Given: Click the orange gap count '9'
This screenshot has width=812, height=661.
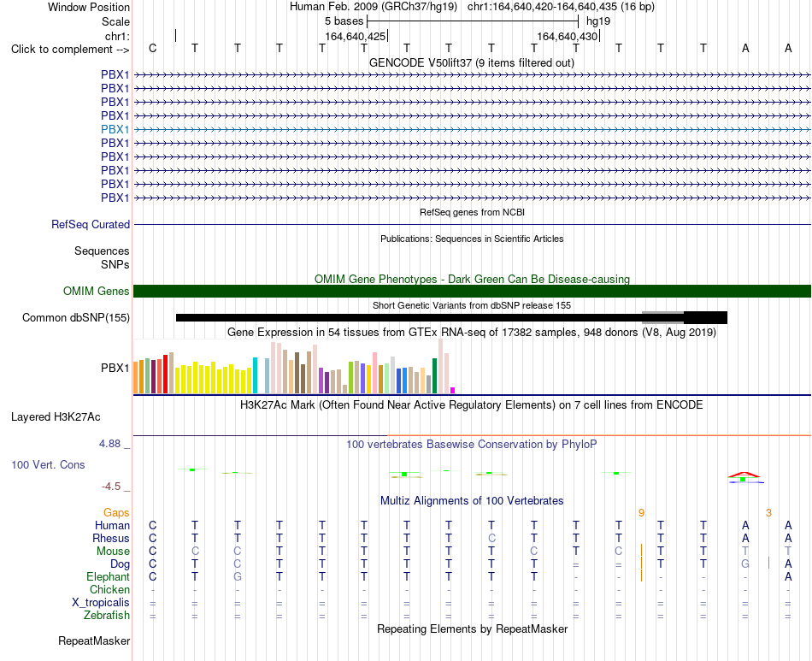Looking at the screenshot, I should [x=641, y=513].
